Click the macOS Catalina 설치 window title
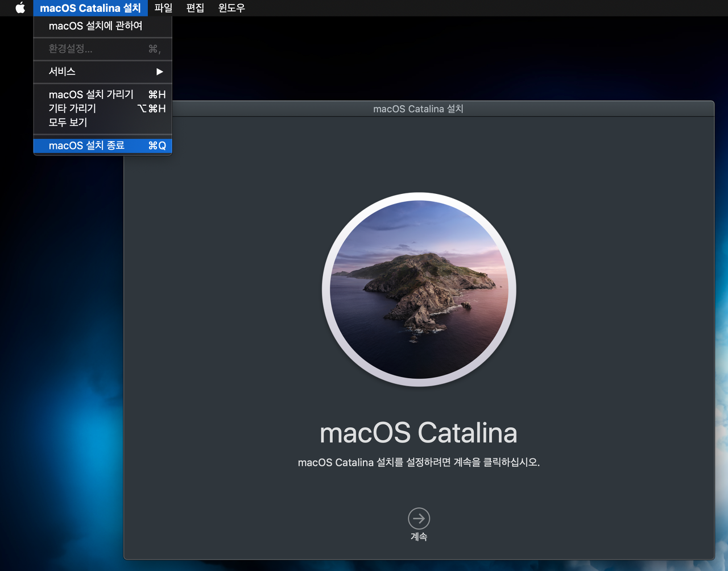Image resolution: width=728 pixels, height=571 pixels. [419, 109]
